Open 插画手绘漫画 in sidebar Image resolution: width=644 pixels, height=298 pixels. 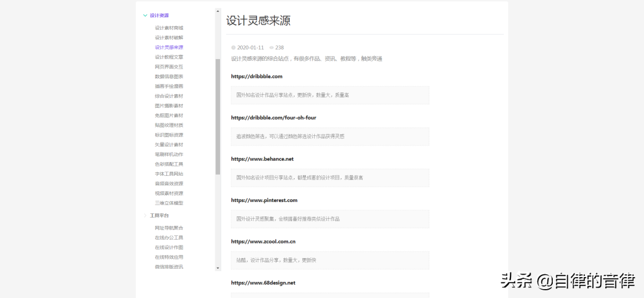169,86
